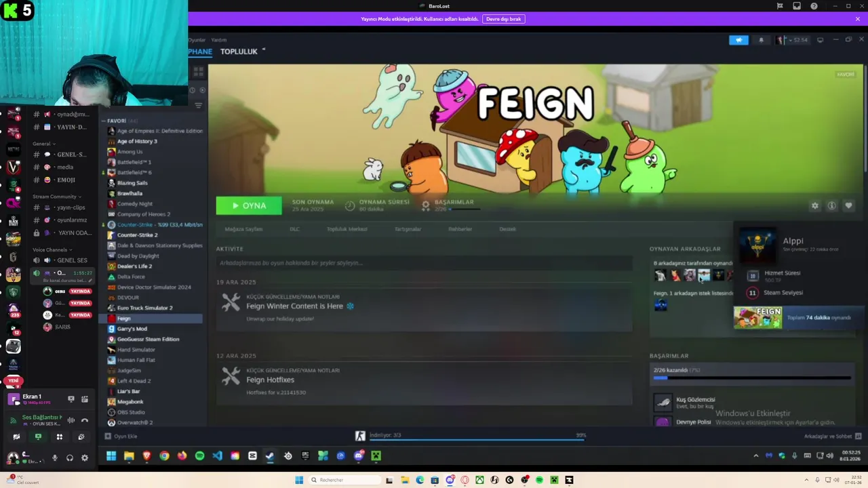The image size is (868, 488).
Task: Click the green OYNA play button
Action: click(x=248, y=205)
